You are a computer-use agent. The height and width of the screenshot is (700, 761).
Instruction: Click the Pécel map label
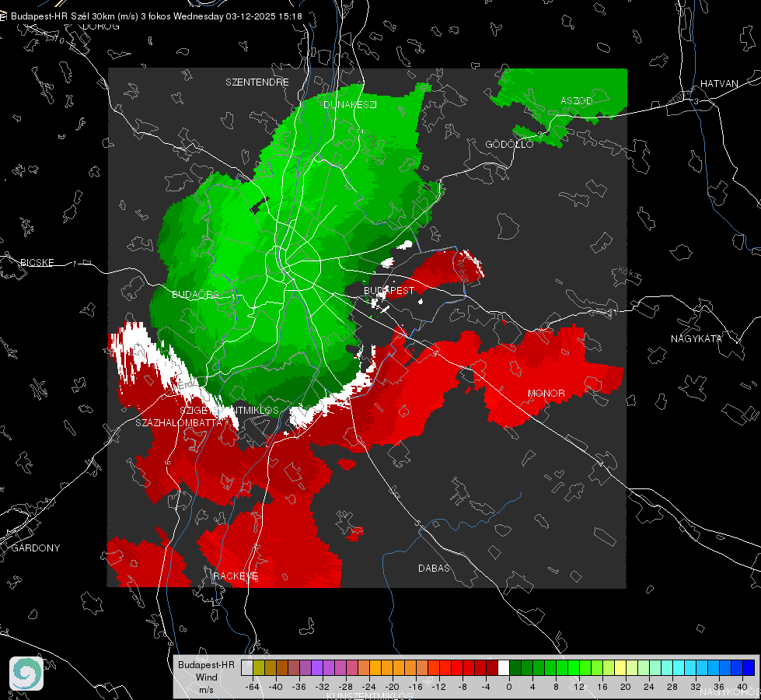[462, 271]
